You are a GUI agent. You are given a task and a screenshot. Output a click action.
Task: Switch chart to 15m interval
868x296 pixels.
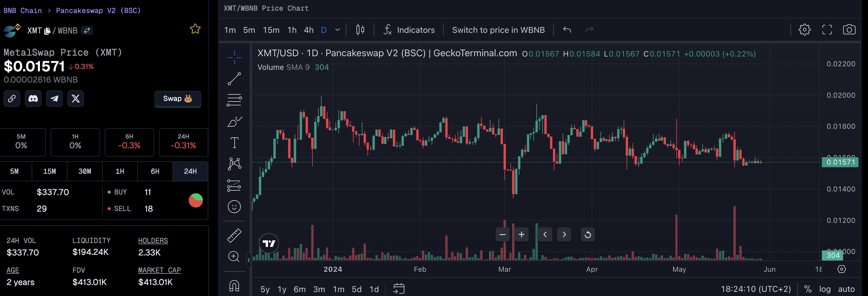click(271, 30)
